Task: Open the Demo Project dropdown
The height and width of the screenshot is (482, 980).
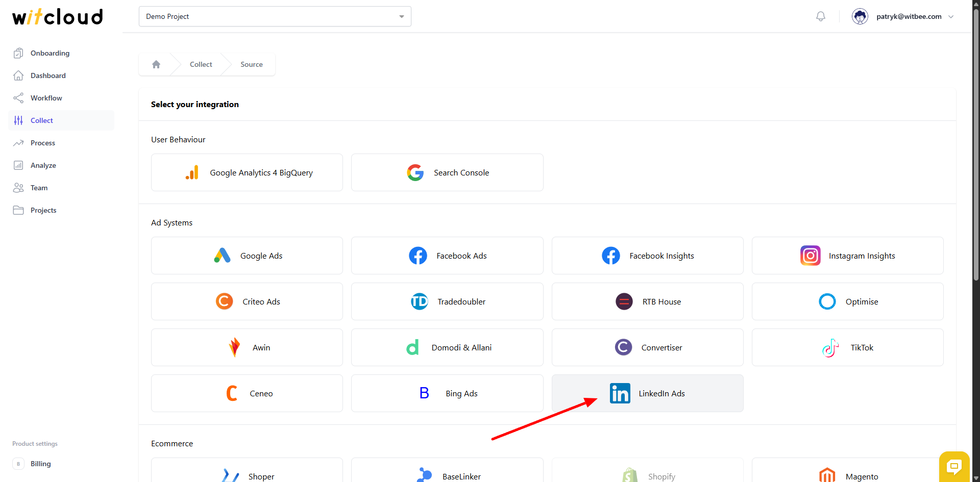Action: click(x=275, y=16)
